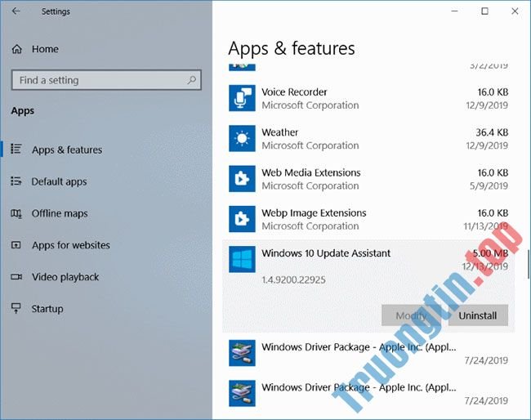Select the Voice Recorder entry name
This screenshot has width=531, height=420.
pyautogui.click(x=294, y=92)
